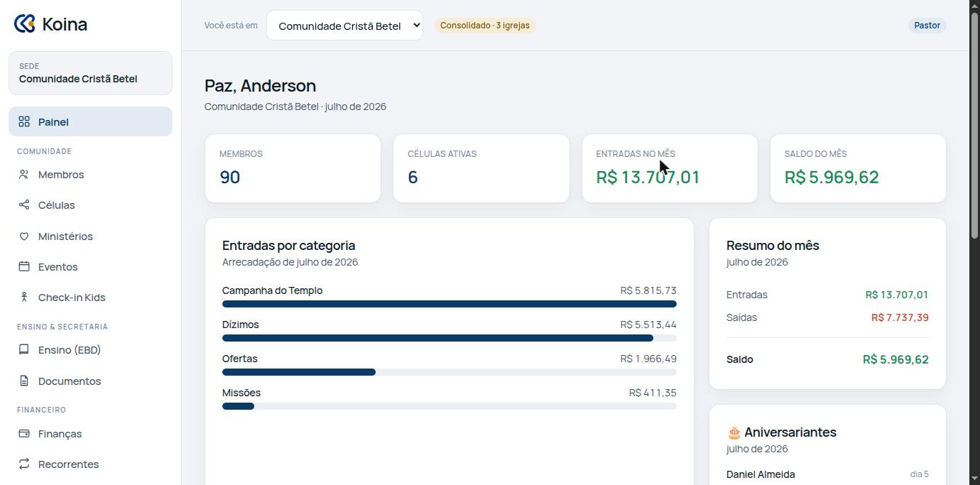Click the Campanha do Templo progress bar
The height and width of the screenshot is (485, 980).
(450, 304)
